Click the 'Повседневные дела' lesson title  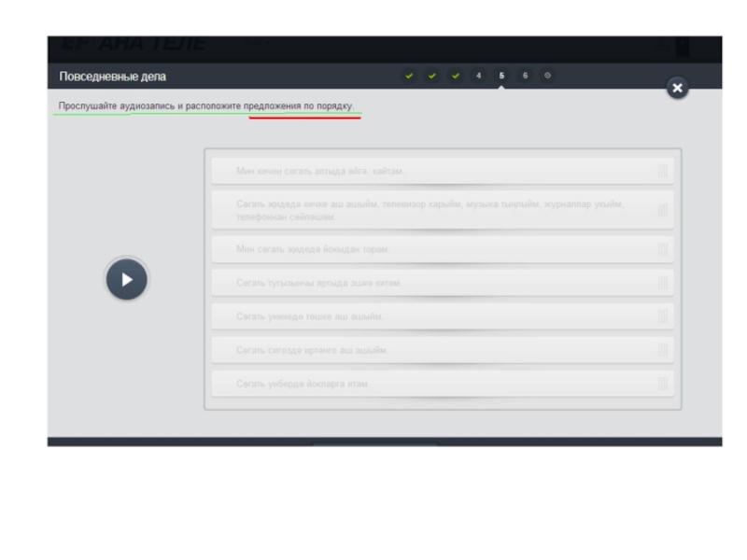112,77
